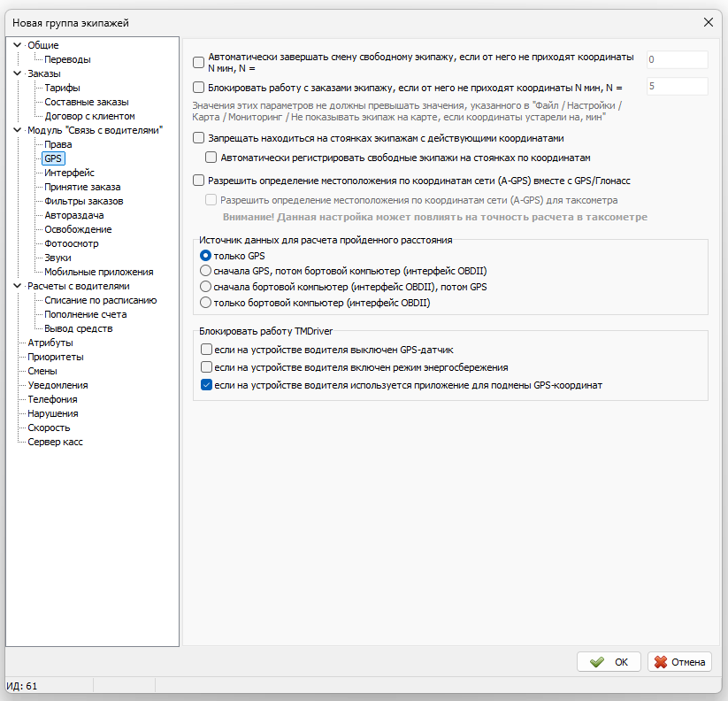Screen dimensions: 728x701
Task: Uncheck подмены GPS-координат blocking option
Action: click(206, 385)
